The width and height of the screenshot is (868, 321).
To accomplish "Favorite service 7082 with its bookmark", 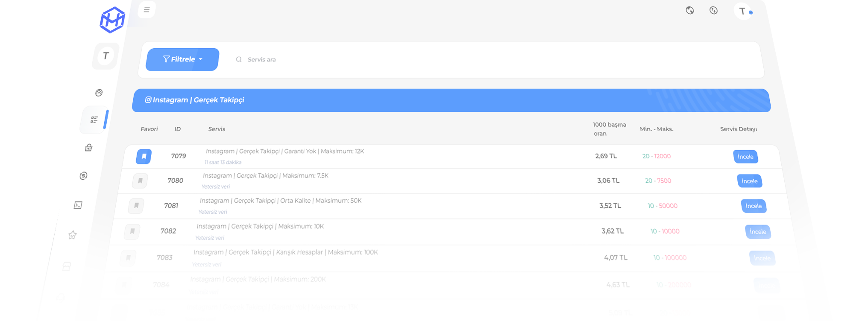I will coord(132,231).
